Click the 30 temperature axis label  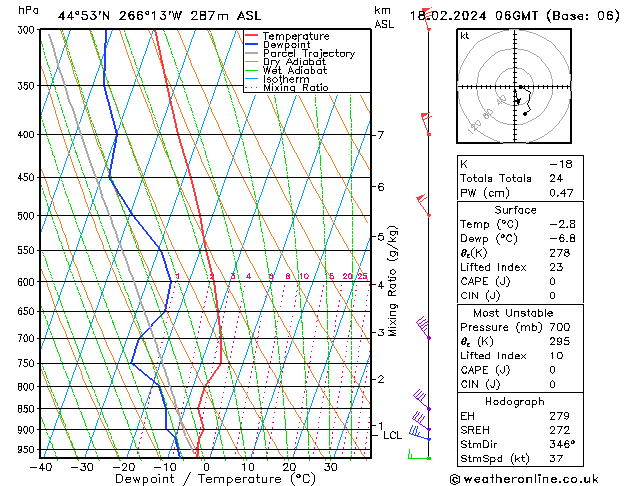click(x=331, y=467)
